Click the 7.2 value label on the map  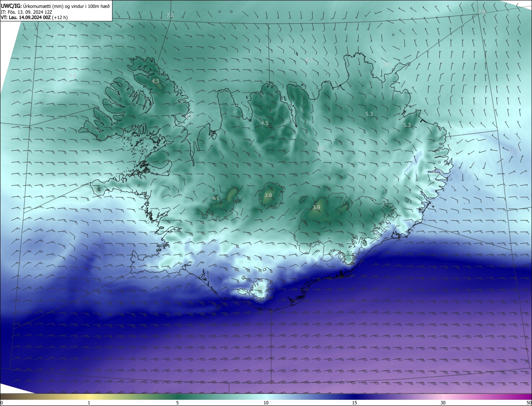click(170, 15)
